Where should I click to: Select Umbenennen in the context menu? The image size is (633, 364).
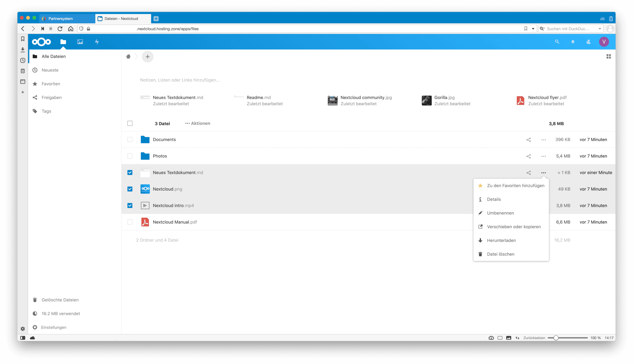pos(511,213)
